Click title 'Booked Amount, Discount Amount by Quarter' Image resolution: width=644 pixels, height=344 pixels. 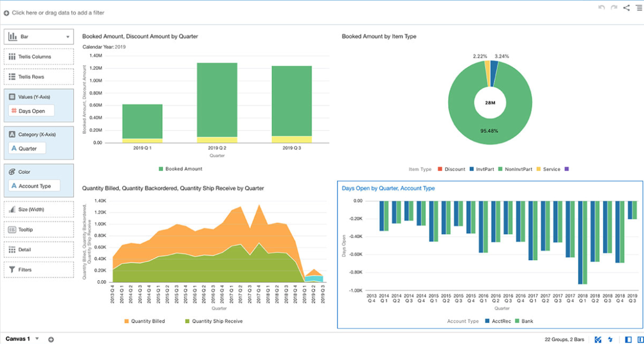[x=141, y=36]
